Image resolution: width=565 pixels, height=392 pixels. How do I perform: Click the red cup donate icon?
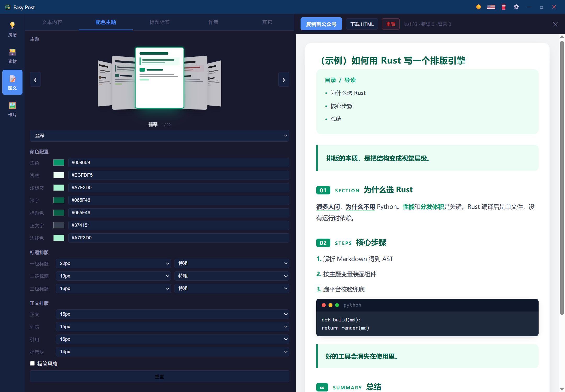click(504, 7)
